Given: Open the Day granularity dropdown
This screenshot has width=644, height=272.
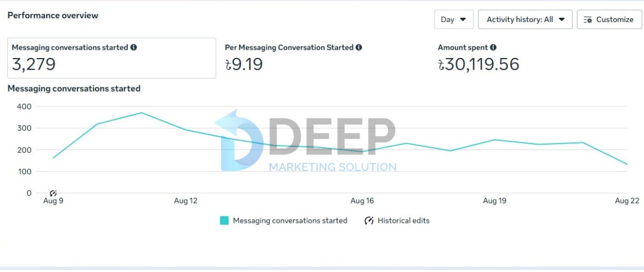Looking at the screenshot, I should pyautogui.click(x=453, y=19).
